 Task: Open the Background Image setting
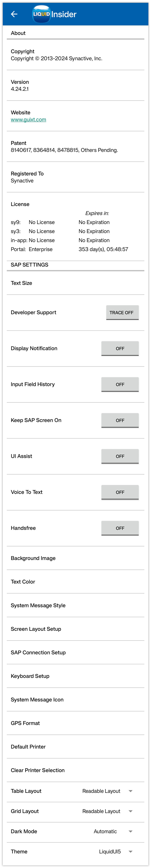[x=33, y=558]
